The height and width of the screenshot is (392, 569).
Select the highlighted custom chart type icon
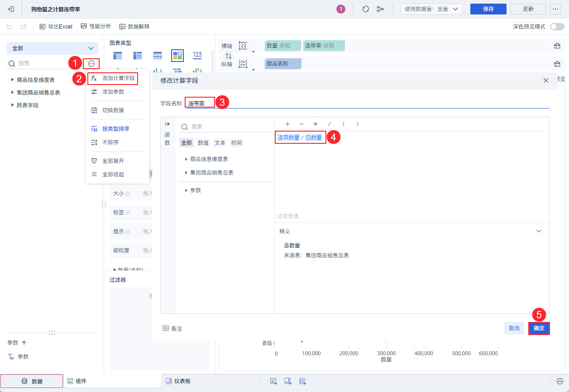click(x=177, y=56)
